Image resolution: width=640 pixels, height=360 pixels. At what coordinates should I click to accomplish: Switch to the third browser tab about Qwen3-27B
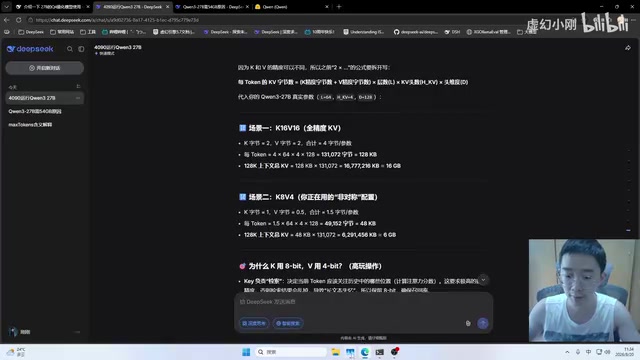pos(212,7)
